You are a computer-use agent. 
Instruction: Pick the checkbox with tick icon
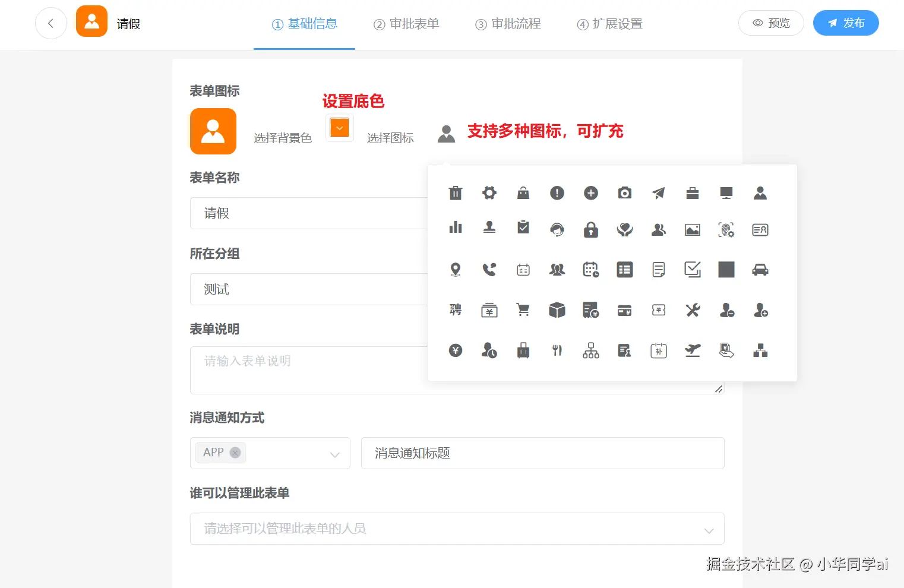pos(693,270)
